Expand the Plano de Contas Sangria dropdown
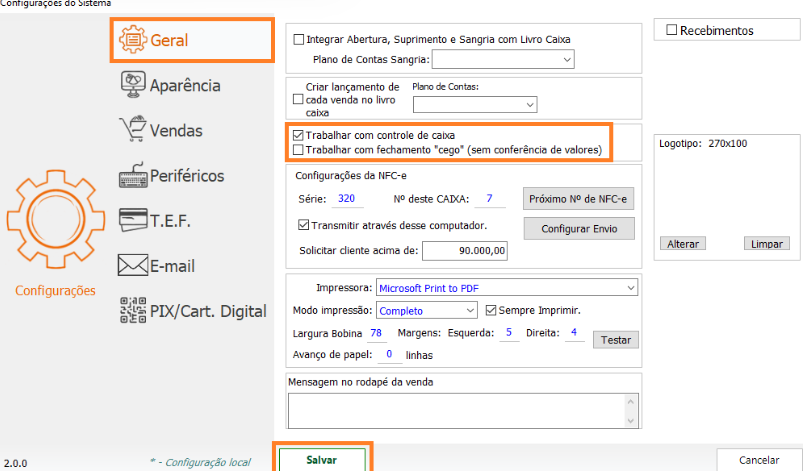 click(x=503, y=59)
